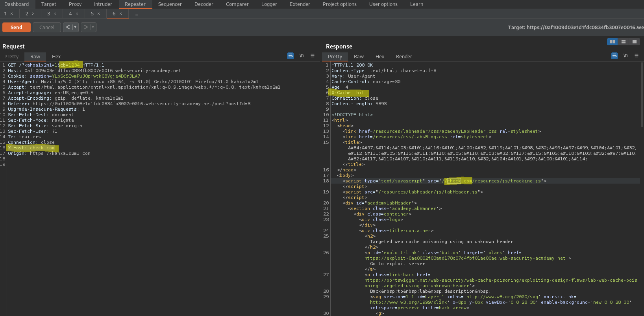Open the Decoder tab
The image size is (644, 316).
click(x=204, y=4)
